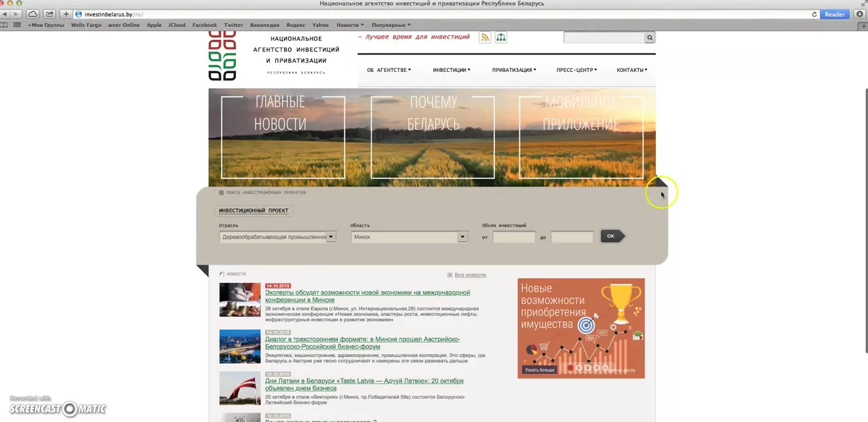Image resolution: width=868 pixels, height=422 pixels.
Task: Click the property acquisition banner with the trophy
Action: (581, 328)
